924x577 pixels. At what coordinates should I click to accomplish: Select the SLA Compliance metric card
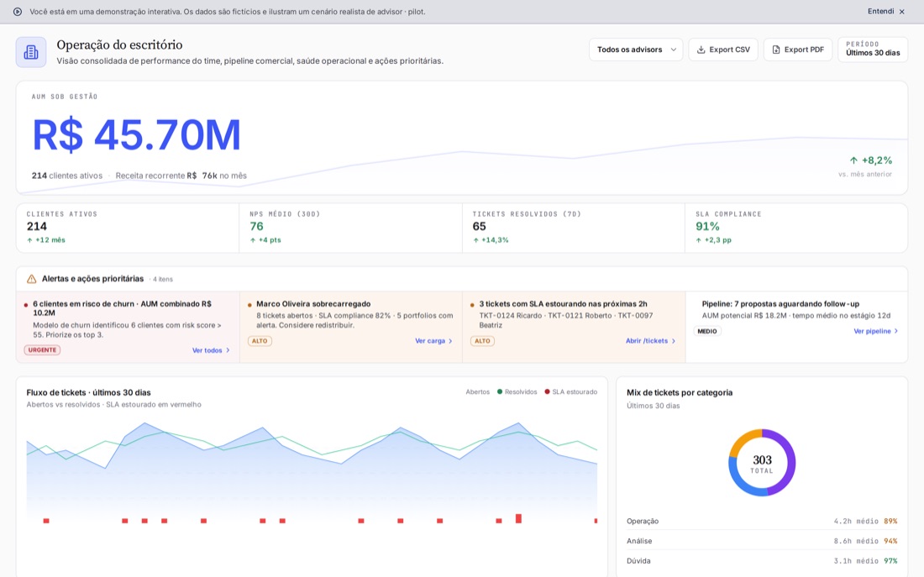(x=796, y=228)
